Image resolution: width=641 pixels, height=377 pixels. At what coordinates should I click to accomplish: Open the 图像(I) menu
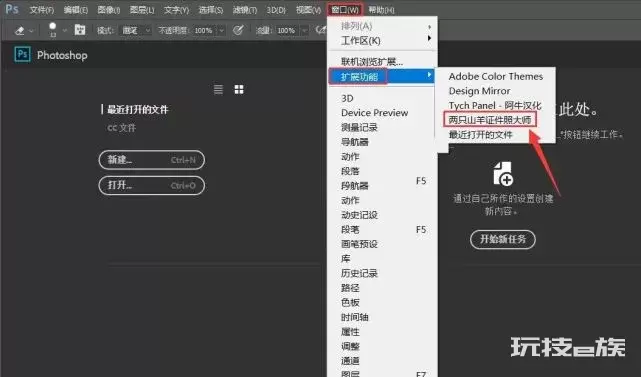click(x=109, y=9)
